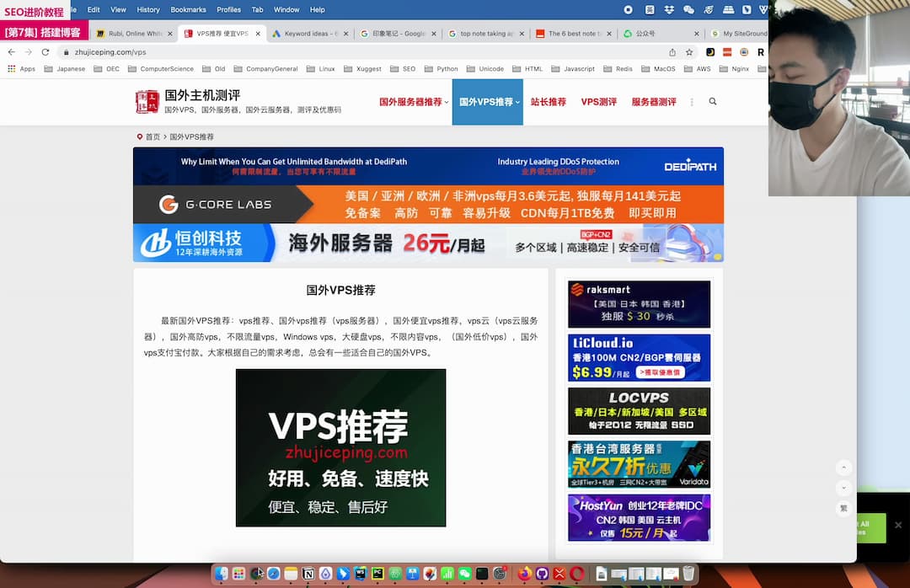Open the Trash in the Dock
Screen dimensions: 910x588
tap(688, 574)
